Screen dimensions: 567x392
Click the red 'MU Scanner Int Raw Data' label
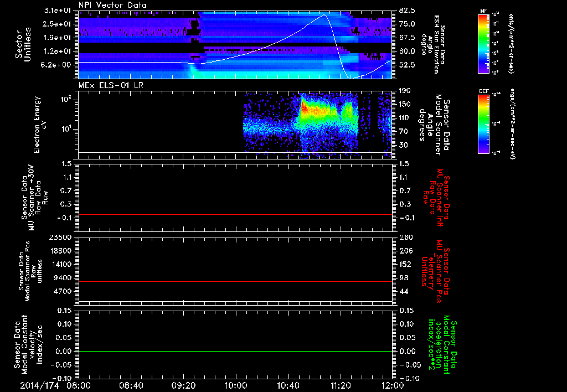click(x=436, y=198)
